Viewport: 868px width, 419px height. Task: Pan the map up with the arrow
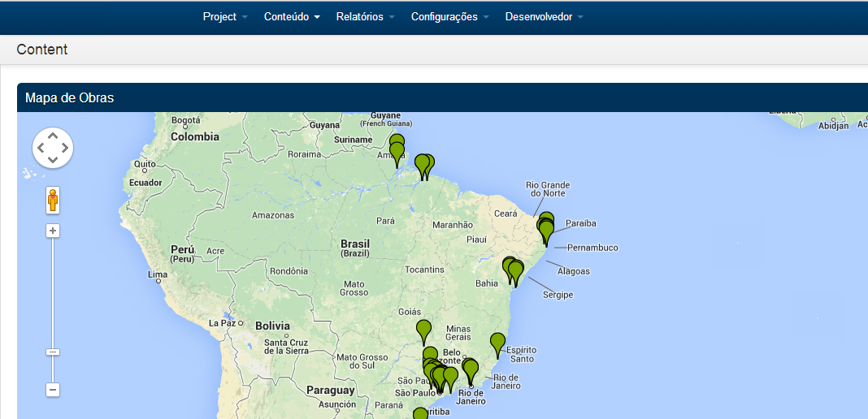point(53,136)
